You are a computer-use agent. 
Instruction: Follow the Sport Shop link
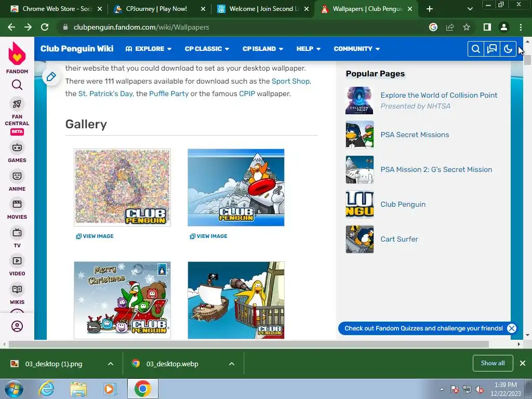[x=291, y=81]
